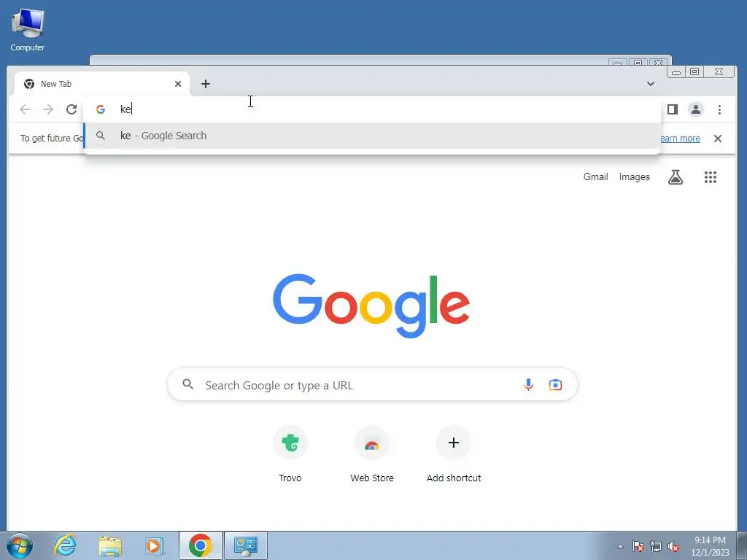Open the Action Center flag icon
This screenshot has height=560, width=747.
point(638,546)
